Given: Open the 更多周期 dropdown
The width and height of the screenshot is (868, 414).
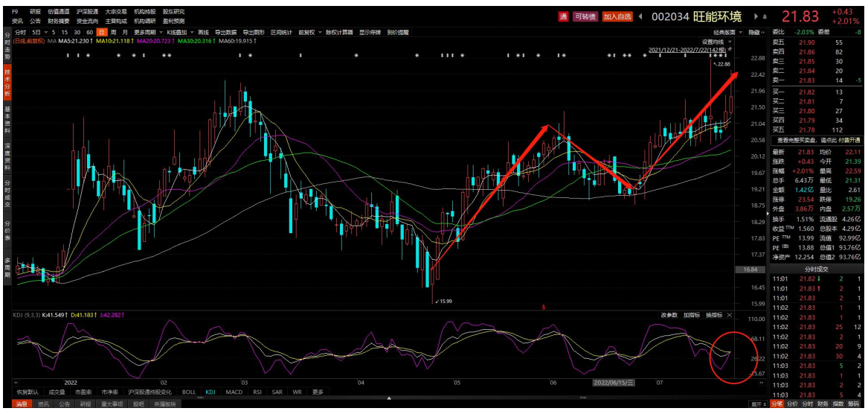Looking at the screenshot, I should pos(147,33).
